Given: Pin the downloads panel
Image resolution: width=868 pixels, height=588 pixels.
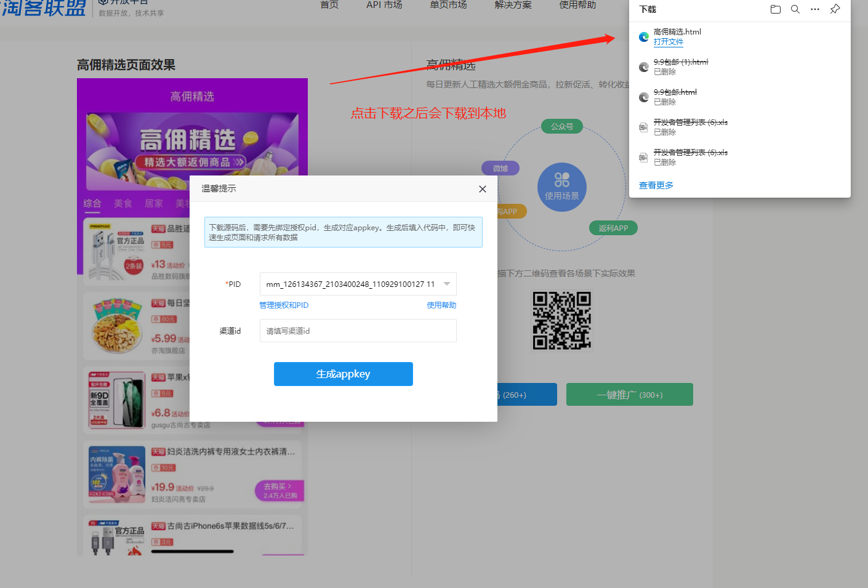Looking at the screenshot, I should pos(835,9).
